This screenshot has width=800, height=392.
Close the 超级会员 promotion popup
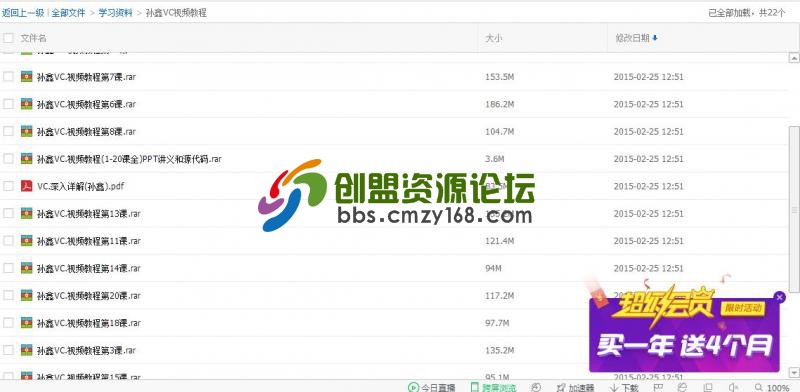[779, 297]
